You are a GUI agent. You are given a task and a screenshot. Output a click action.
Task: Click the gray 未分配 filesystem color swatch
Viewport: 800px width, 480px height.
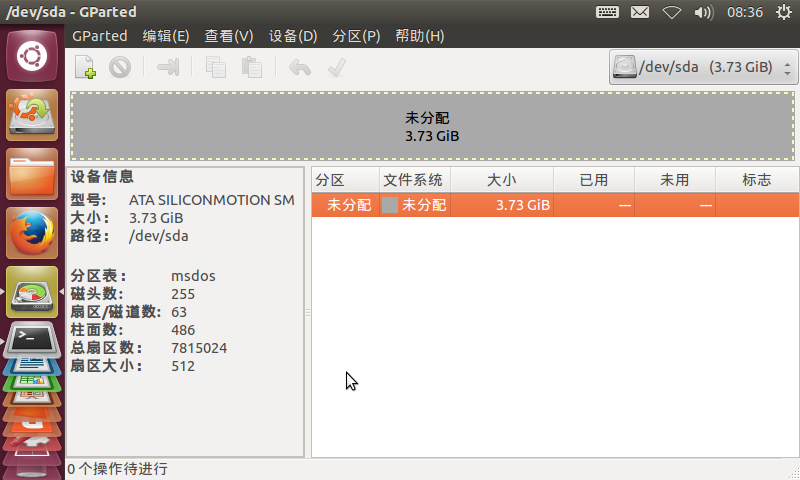tap(390, 205)
